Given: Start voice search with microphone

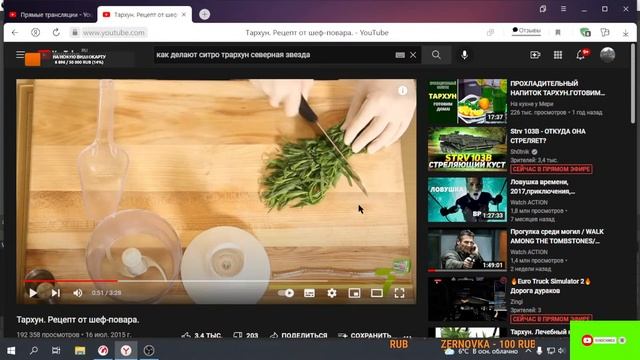Looking at the screenshot, I should click(464, 55).
